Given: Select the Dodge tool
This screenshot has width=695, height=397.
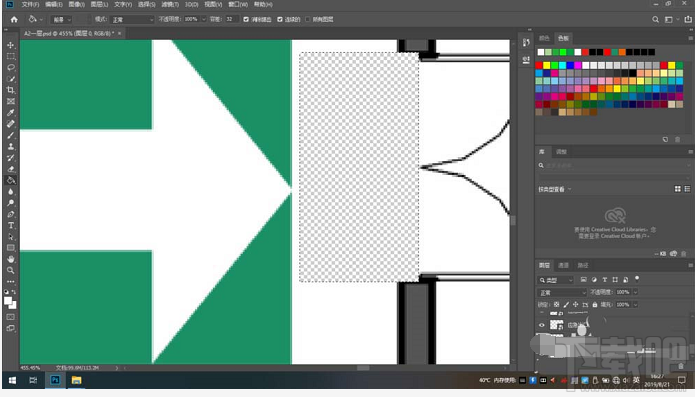Looking at the screenshot, I should click(x=11, y=202).
